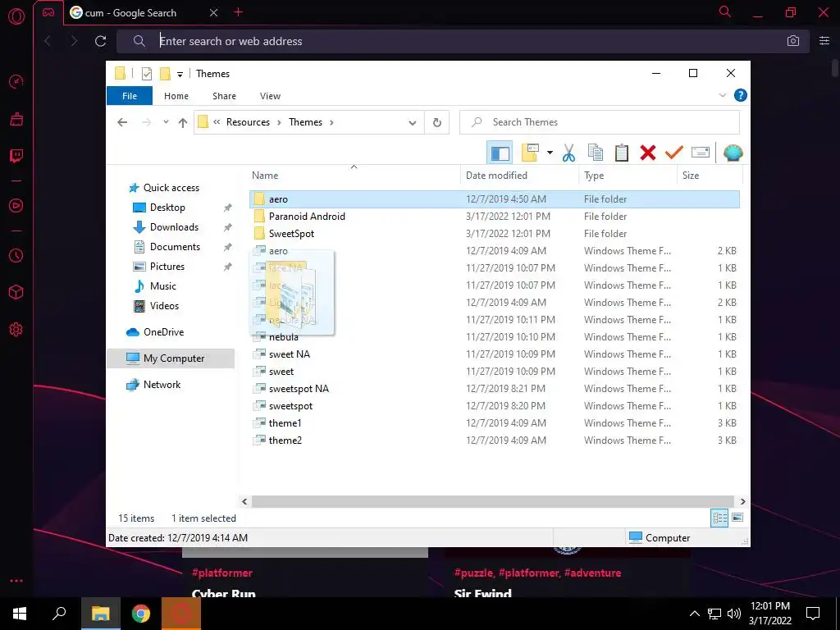Open the File ribbon tab
Viewport: 840px width, 630px height.
[130, 96]
